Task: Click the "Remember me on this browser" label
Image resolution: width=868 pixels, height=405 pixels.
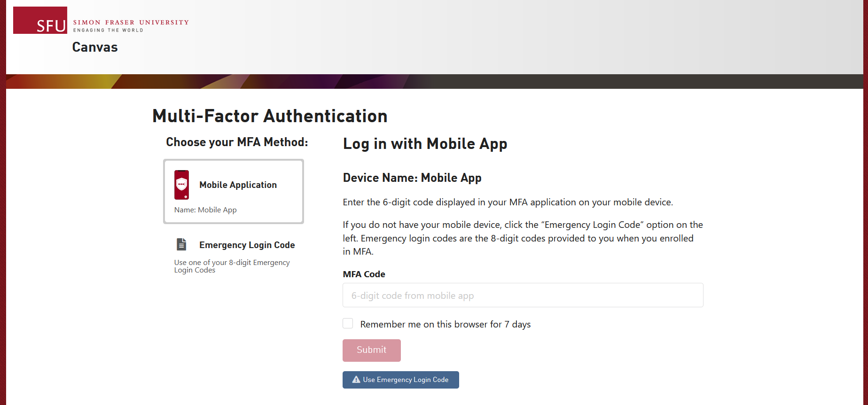Action: point(445,324)
